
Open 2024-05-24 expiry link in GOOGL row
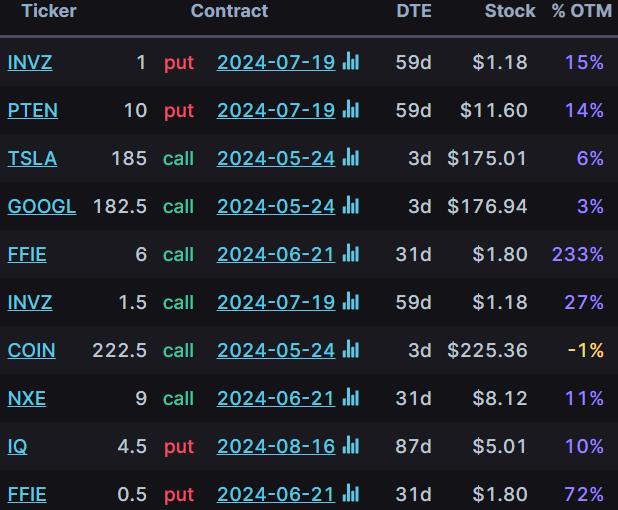(276, 207)
